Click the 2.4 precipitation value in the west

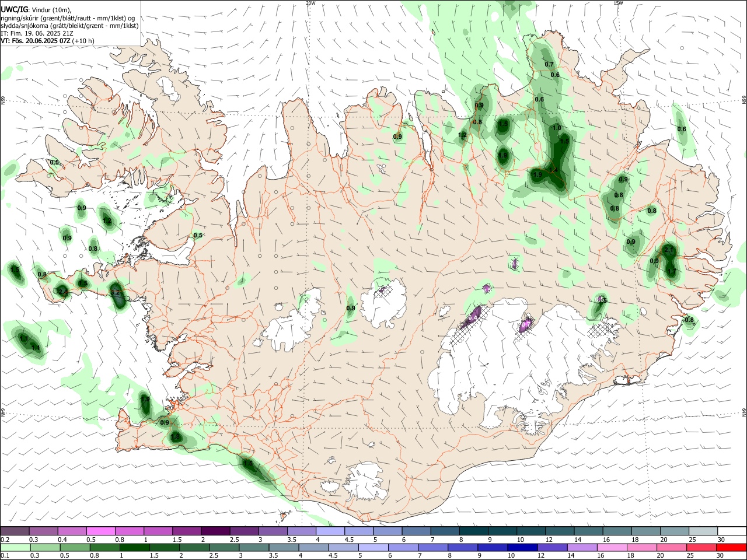pos(63,292)
